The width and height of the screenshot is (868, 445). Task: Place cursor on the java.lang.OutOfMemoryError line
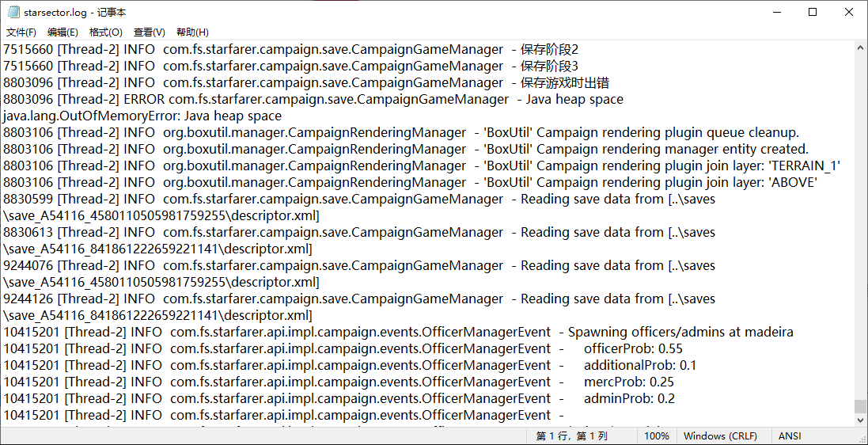coord(142,116)
